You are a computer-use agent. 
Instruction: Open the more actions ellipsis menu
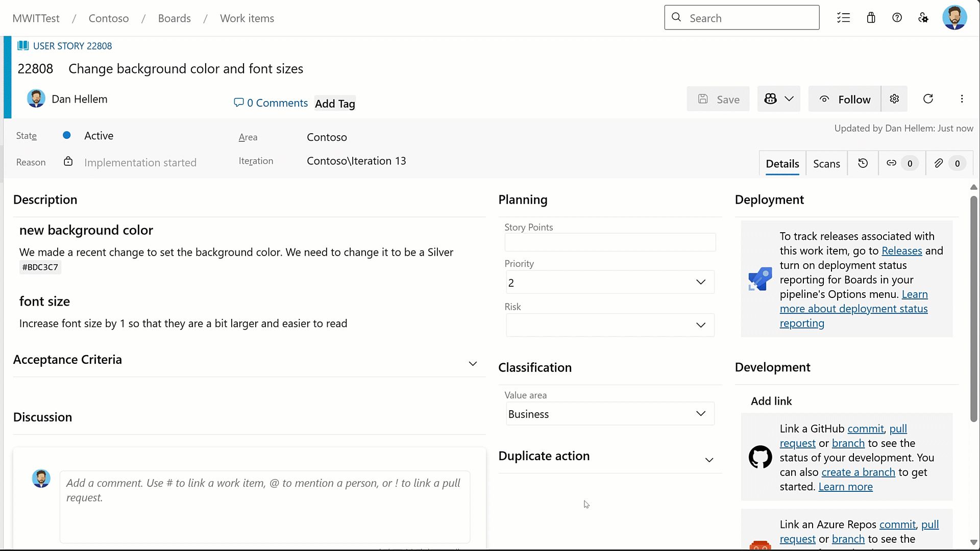pyautogui.click(x=962, y=99)
